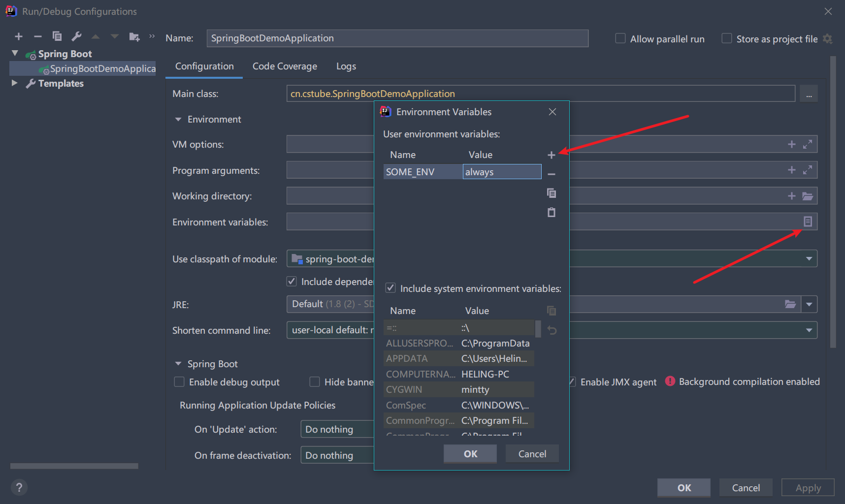Close Environment Variables dialog
The image size is (845, 504).
[552, 112]
